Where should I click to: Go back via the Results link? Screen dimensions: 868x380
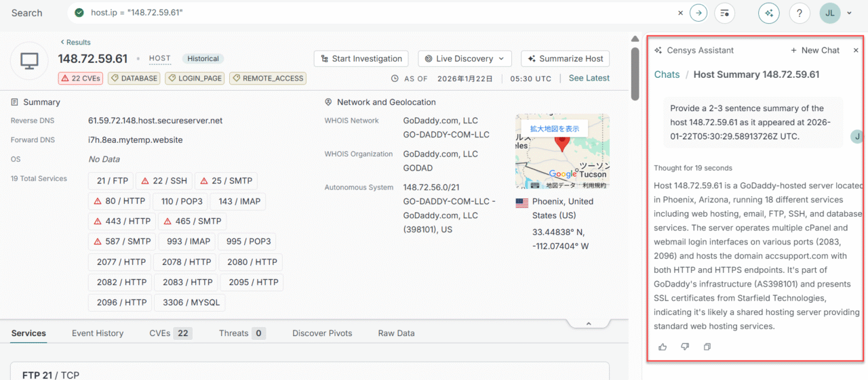[75, 42]
